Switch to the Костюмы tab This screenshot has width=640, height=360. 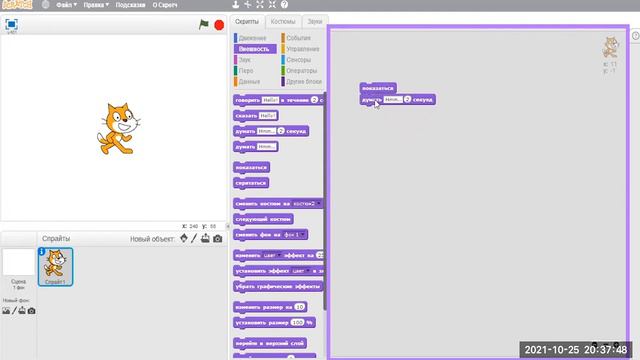(283, 22)
